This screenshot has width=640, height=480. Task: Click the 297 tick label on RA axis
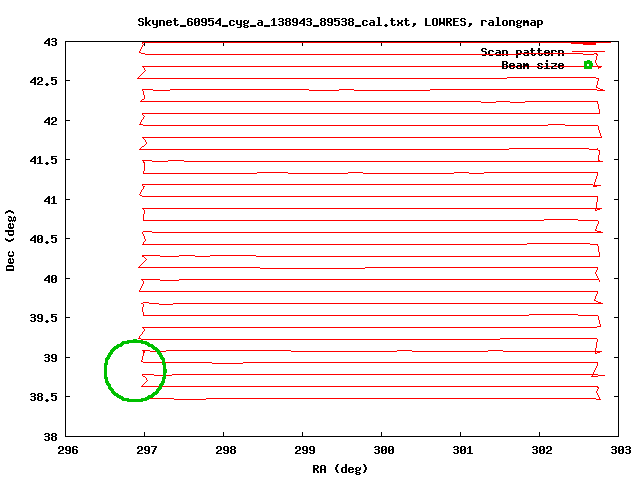145,450
